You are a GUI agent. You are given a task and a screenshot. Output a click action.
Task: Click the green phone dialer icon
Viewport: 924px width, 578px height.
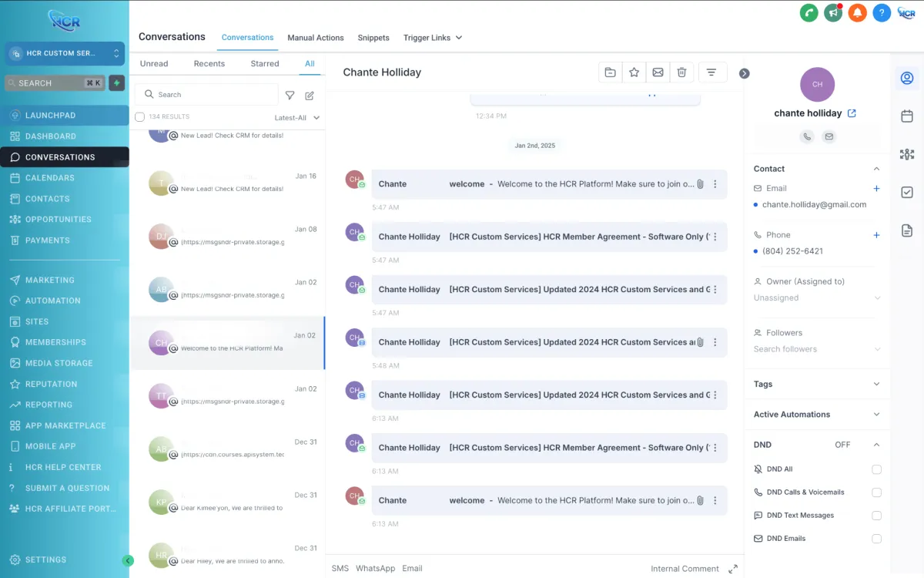point(808,12)
